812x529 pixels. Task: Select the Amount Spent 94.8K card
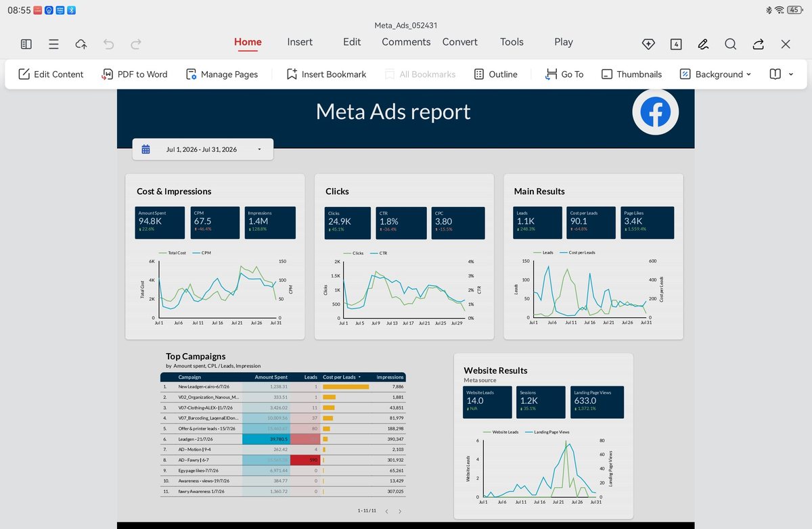[160, 223]
